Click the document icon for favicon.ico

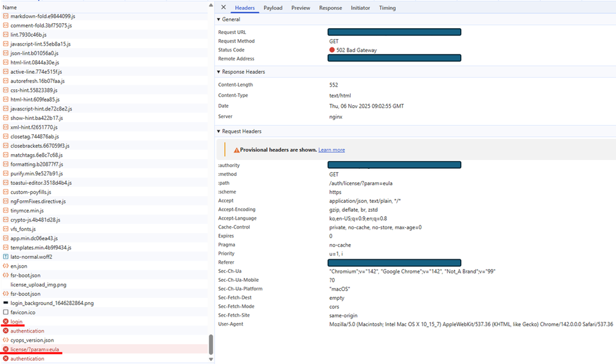pyautogui.click(x=6, y=312)
